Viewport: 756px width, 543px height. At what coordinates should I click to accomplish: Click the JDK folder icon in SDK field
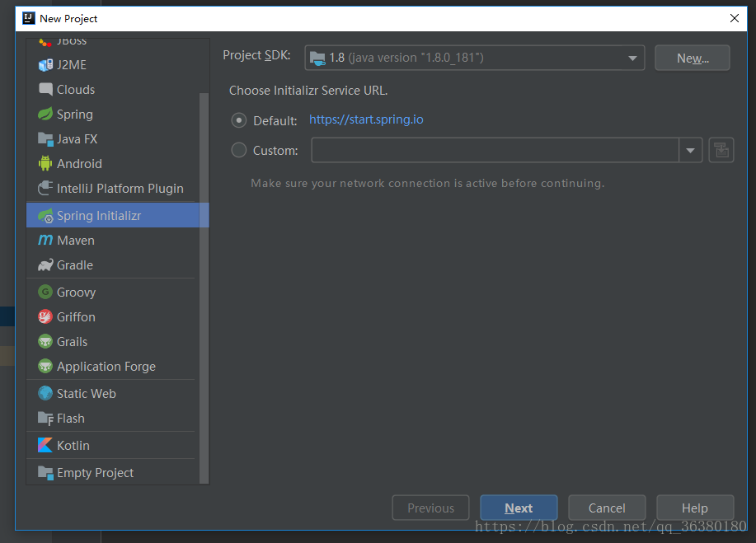coord(317,59)
